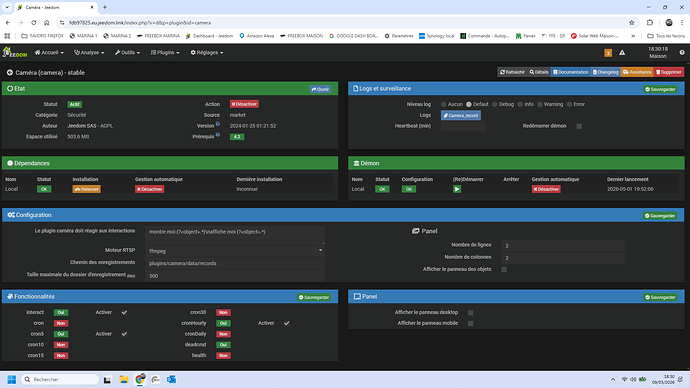
Task: Open the browser tab search dropdown
Action: 7,7
